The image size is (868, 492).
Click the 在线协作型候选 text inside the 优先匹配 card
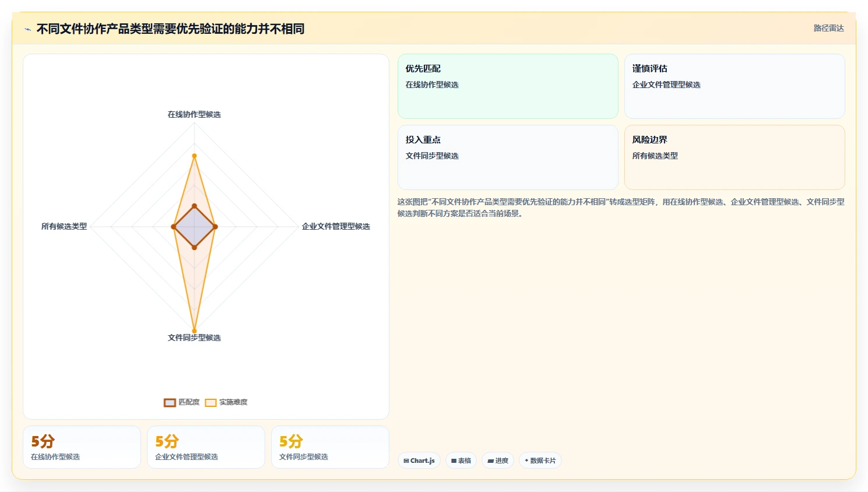(432, 85)
